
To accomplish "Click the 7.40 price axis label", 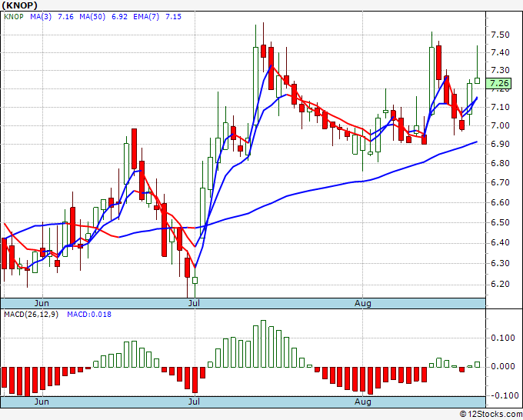I will 500,52.
